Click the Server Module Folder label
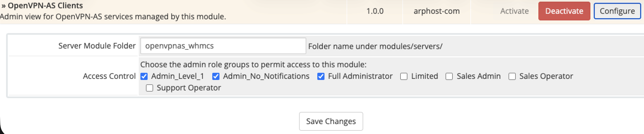 pyautogui.click(x=97, y=46)
